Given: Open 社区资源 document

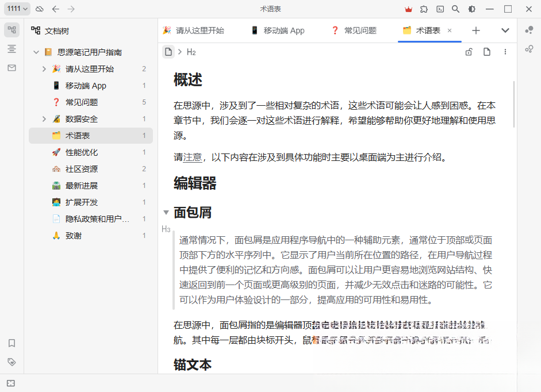Looking at the screenshot, I should pos(91,169).
